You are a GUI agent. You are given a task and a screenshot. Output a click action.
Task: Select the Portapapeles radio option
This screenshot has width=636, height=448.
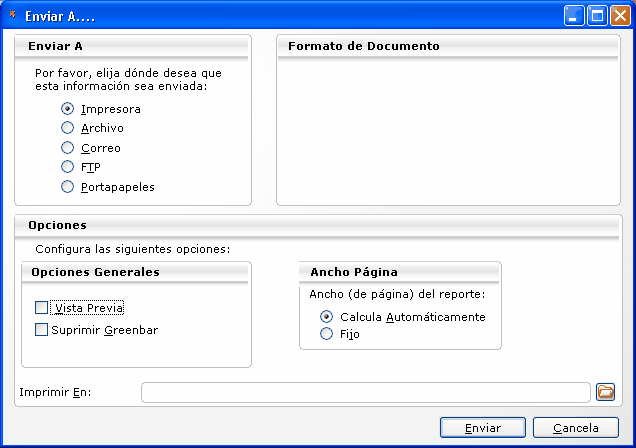(x=68, y=187)
